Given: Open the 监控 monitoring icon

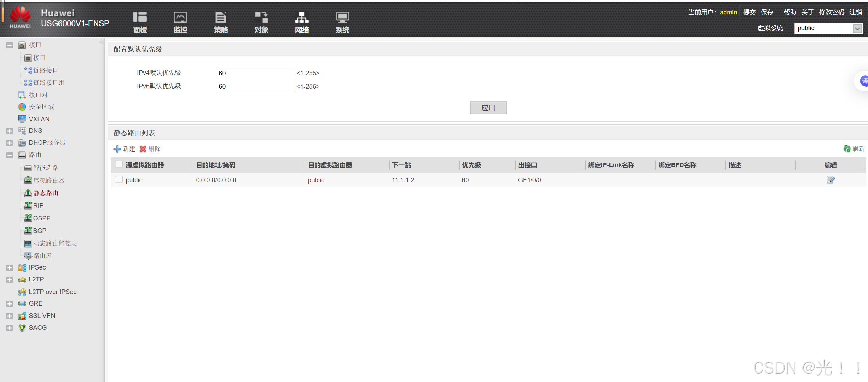Looking at the screenshot, I should (180, 22).
